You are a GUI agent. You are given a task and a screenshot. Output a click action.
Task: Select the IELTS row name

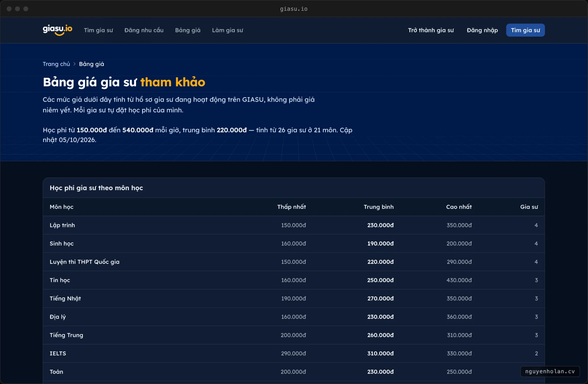58,353
